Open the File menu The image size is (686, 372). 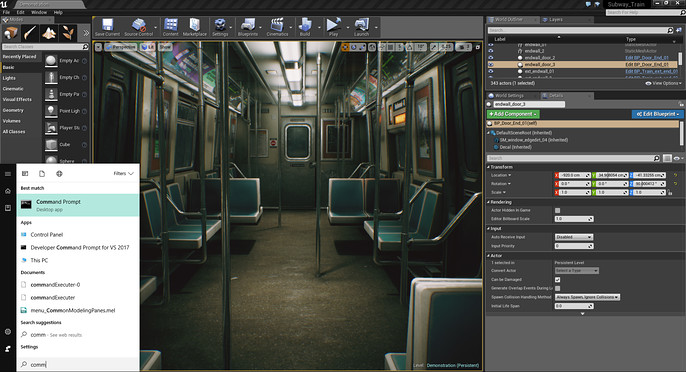click(6, 12)
